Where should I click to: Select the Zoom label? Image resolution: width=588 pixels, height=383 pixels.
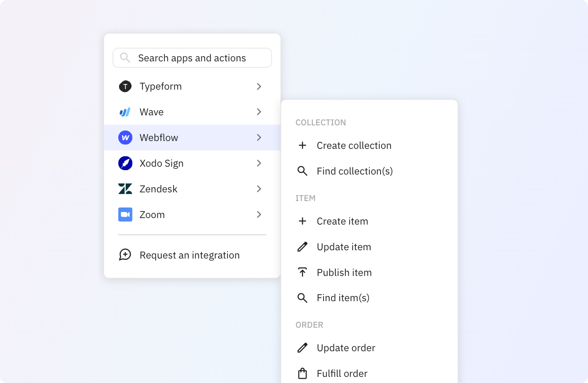point(152,215)
